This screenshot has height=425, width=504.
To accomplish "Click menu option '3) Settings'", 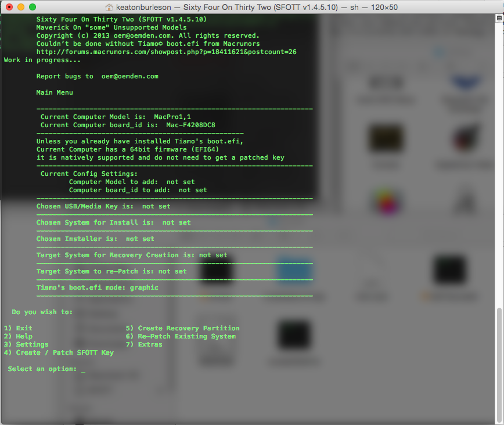I will pyautogui.click(x=26, y=344).
